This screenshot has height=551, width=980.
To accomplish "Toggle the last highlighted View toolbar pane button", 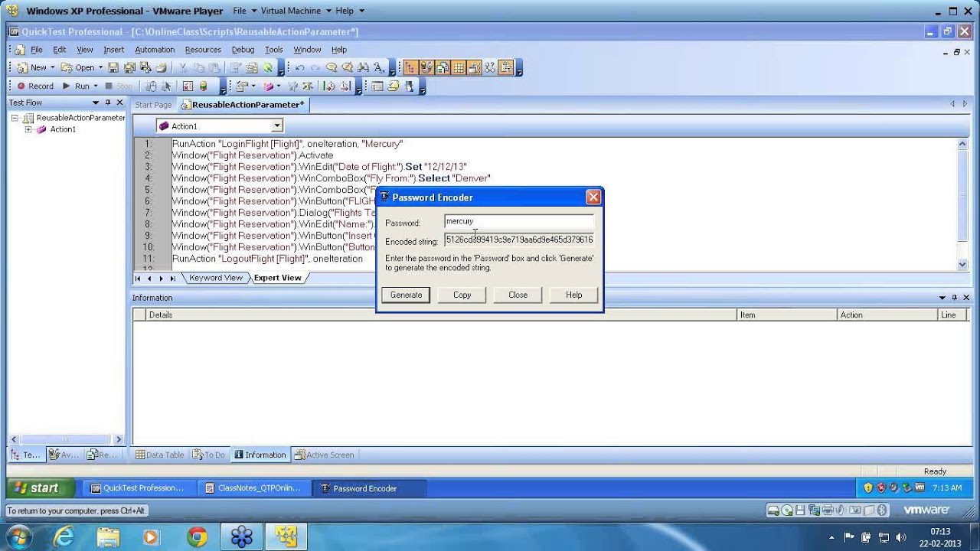I will (x=505, y=67).
